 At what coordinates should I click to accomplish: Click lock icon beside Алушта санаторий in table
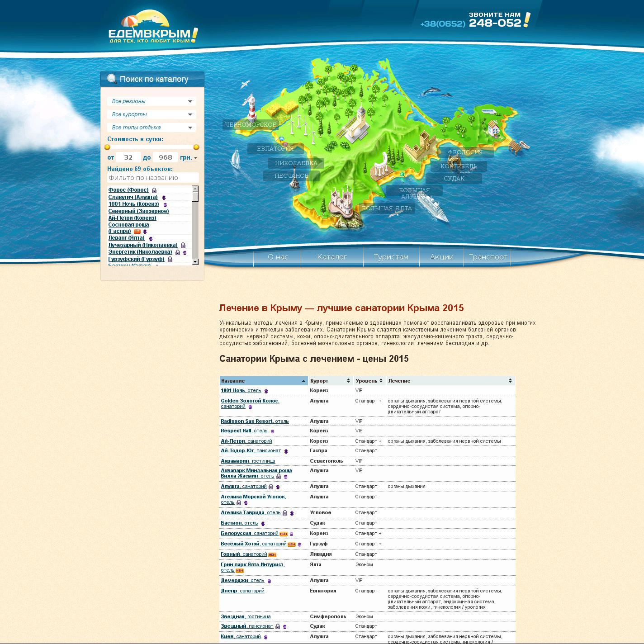(x=271, y=487)
